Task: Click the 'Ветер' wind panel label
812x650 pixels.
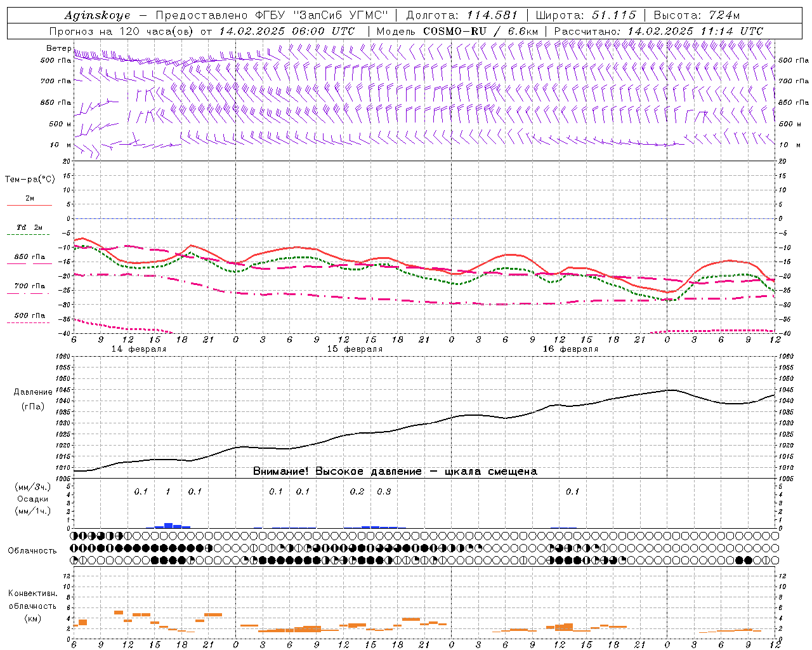Action: [x=58, y=48]
